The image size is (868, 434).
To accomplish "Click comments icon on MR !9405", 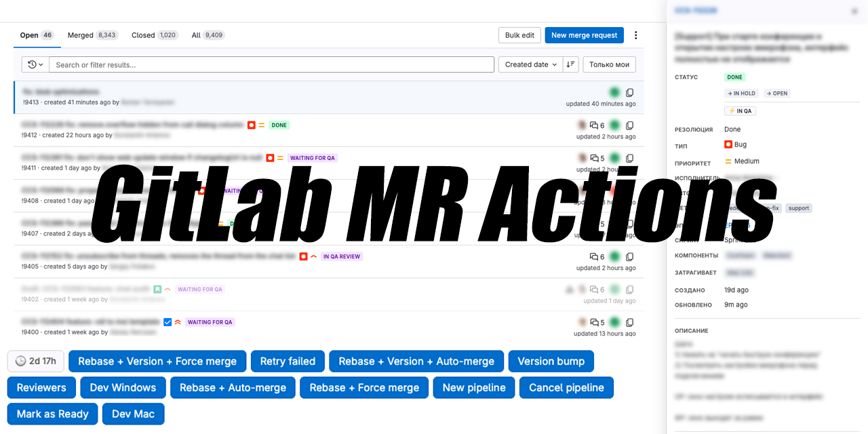I will (594, 257).
